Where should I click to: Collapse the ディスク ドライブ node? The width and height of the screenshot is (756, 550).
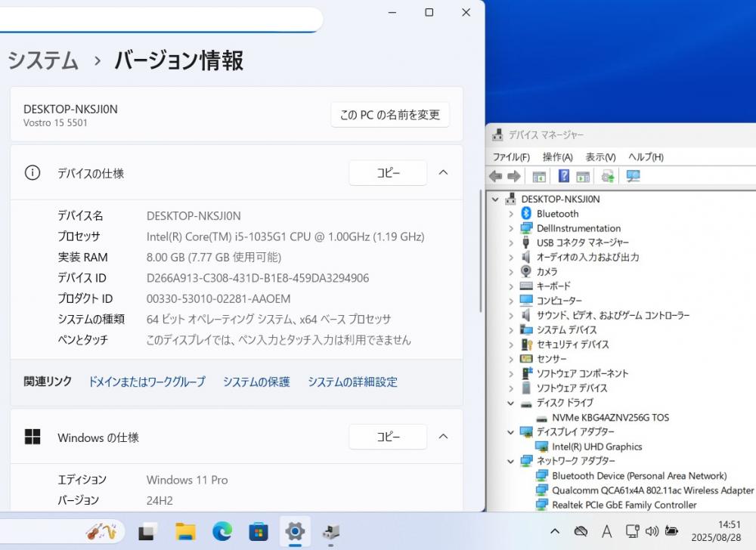pyautogui.click(x=510, y=403)
